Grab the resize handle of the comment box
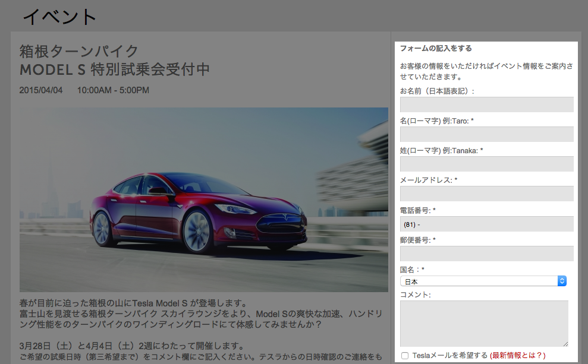Image resolution: width=588 pixels, height=364 pixels. (565, 343)
